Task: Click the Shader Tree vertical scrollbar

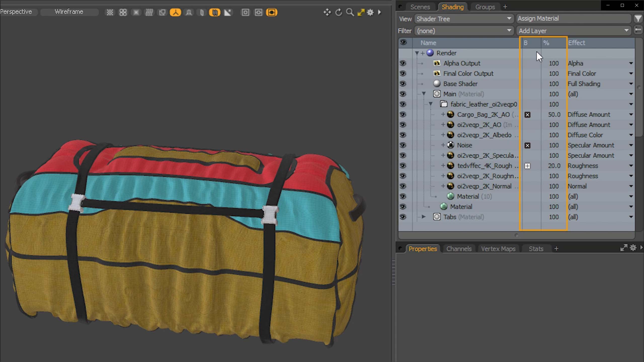Action: 639,87
